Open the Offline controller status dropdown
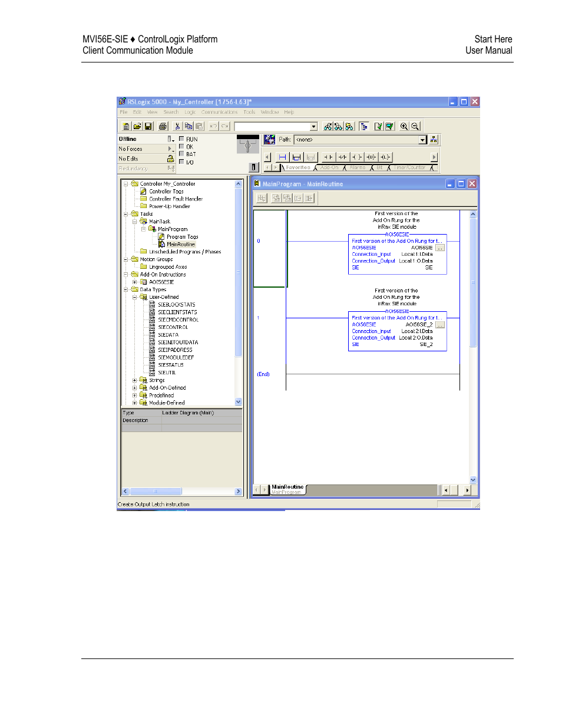Viewport: 562px width, 728px height. point(171,139)
